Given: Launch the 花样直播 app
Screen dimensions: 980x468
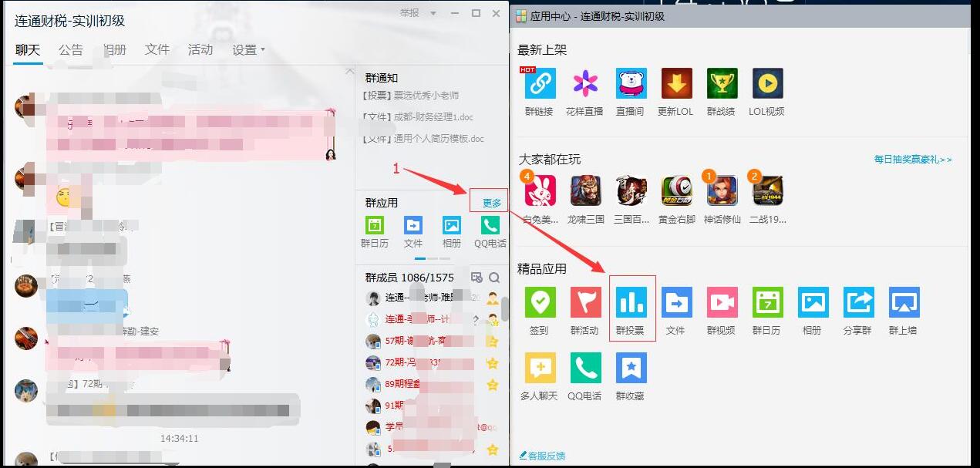Looking at the screenshot, I should coord(585,83).
